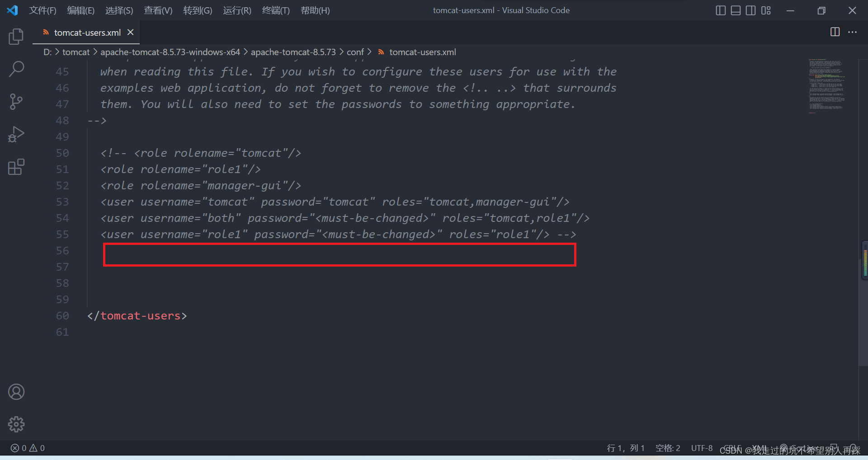Open the 编辑(E) menu
The height and width of the screenshot is (460, 868).
[81, 10]
